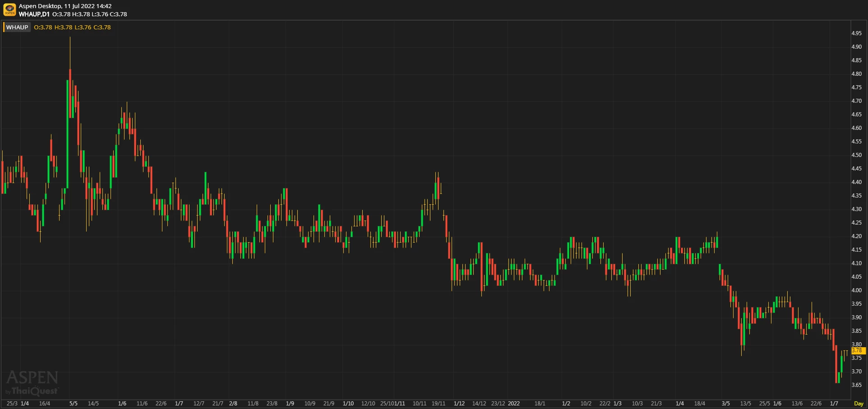Image resolution: width=868 pixels, height=409 pixels.
Task: Click the 3.70 price axis label
Action: pos(856,372)
